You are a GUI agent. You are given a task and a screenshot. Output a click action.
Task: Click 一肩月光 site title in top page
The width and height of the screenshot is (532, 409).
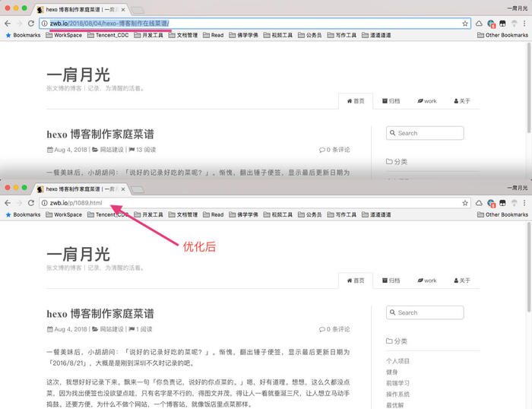tap(78, 75)
